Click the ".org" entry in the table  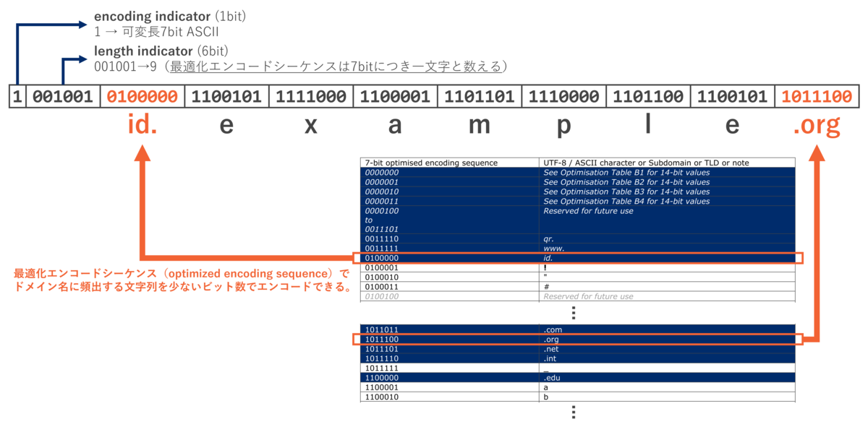pos(552,340)
